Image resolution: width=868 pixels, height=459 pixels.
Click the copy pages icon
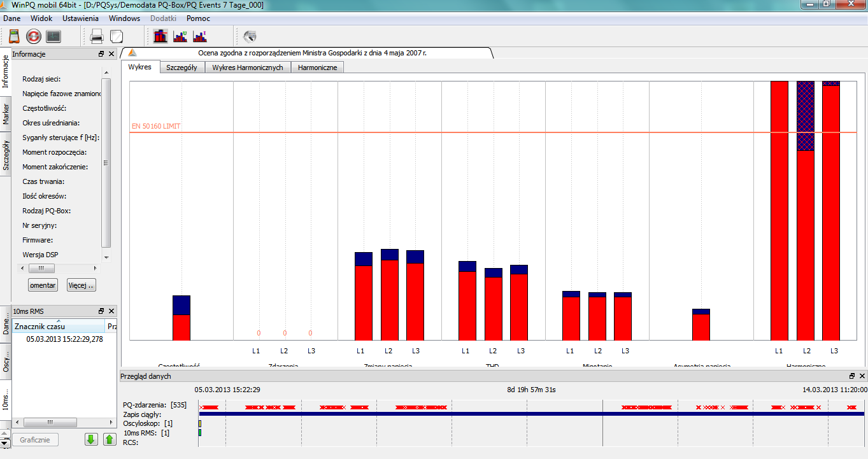116,36
